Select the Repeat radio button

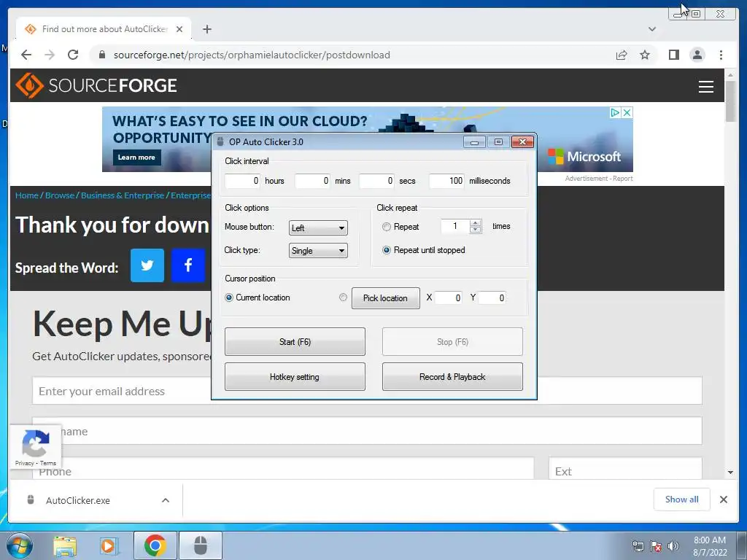(387, 227)
